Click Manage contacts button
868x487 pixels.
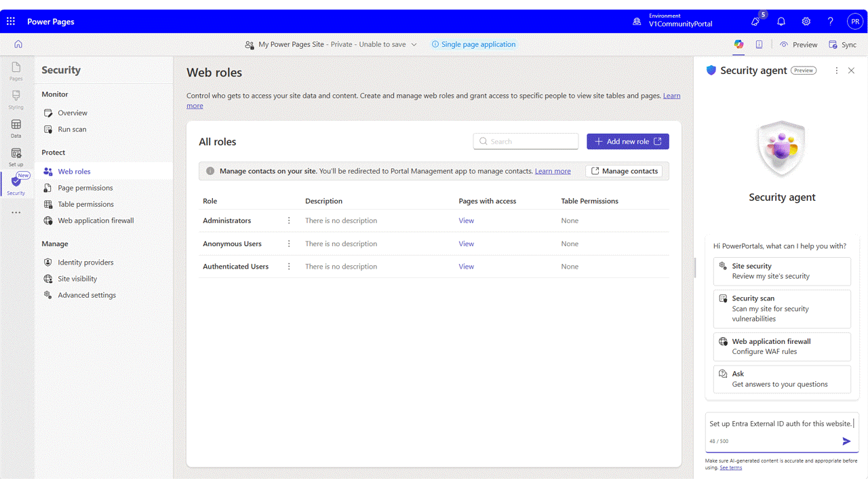[624, 171]
